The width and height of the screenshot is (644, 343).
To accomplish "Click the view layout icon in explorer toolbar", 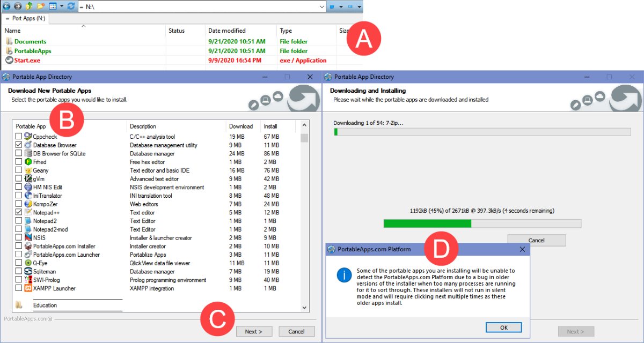I will (53, 6).
